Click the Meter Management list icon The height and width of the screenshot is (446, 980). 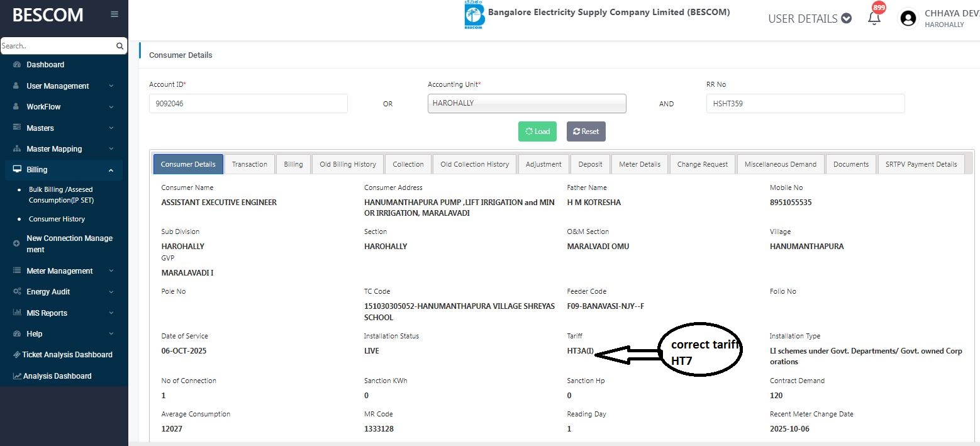[17, 270]
